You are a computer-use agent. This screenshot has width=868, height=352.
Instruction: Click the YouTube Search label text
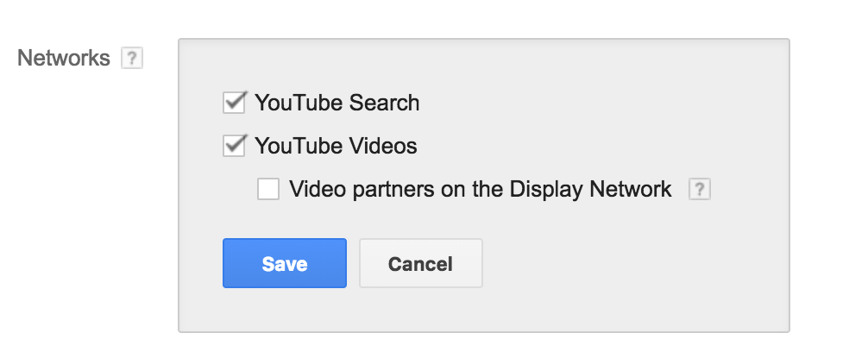point(337,103)
